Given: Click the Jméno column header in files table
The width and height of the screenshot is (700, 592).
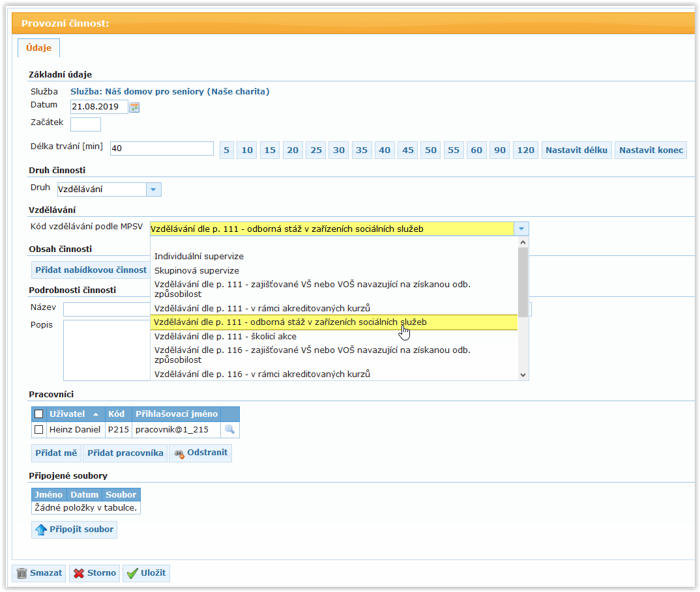Looking at the screenshot, I should 49,495.
